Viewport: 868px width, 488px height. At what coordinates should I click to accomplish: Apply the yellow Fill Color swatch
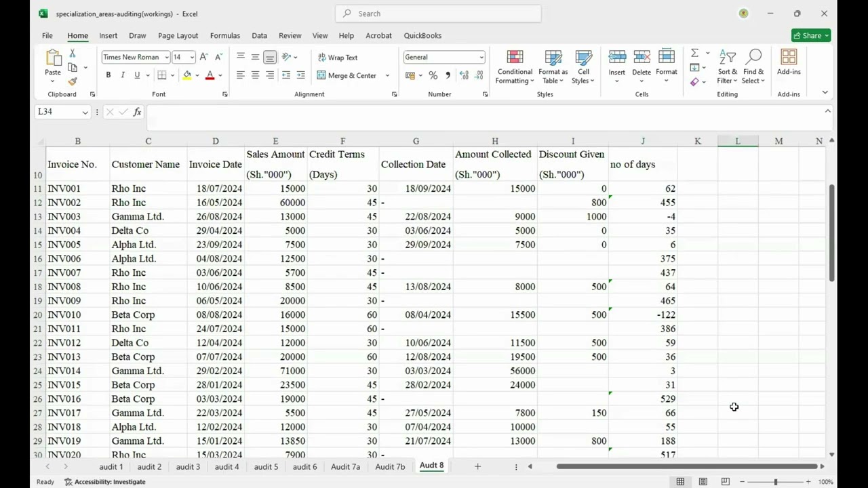click(x=186, y=75)
